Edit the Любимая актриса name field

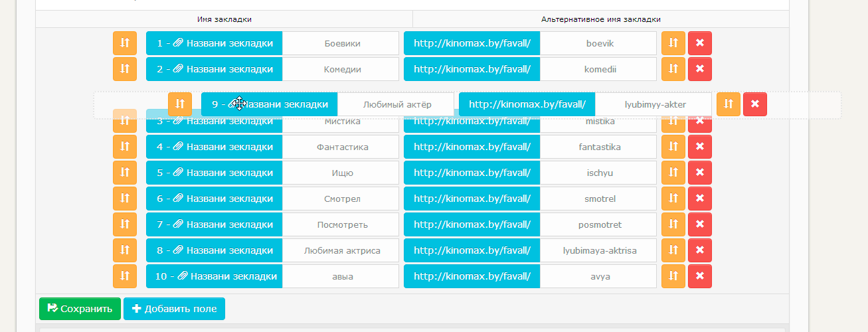tap(341, 250)
